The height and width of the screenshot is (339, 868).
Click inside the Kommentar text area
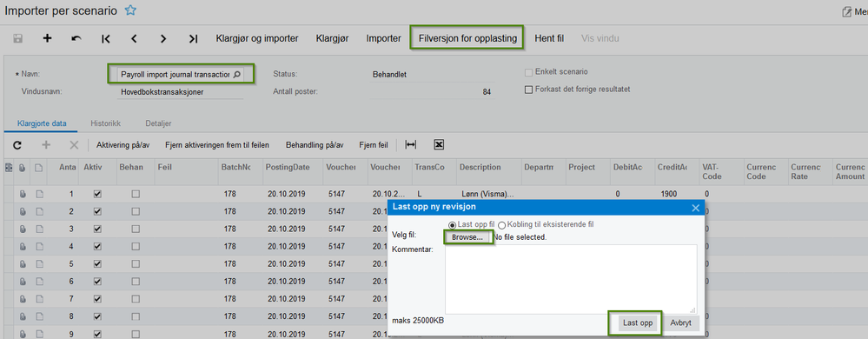(x=571, y=280)
